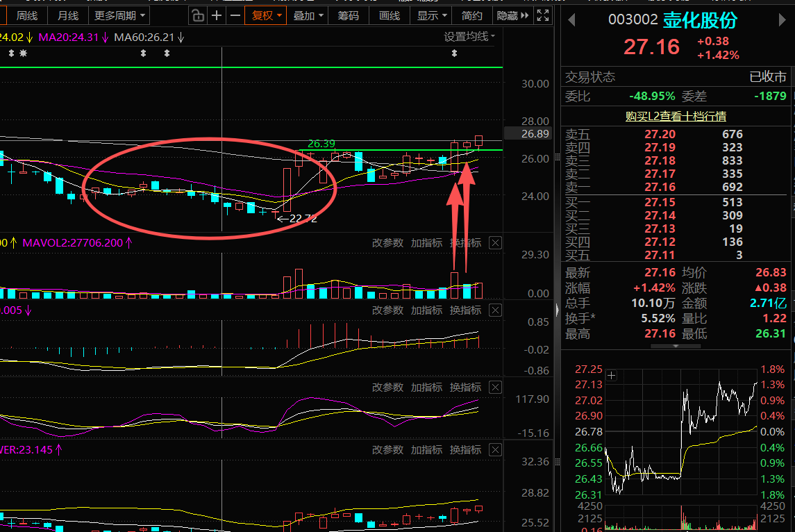Click the MA20:24.31 indicator label

69,37
